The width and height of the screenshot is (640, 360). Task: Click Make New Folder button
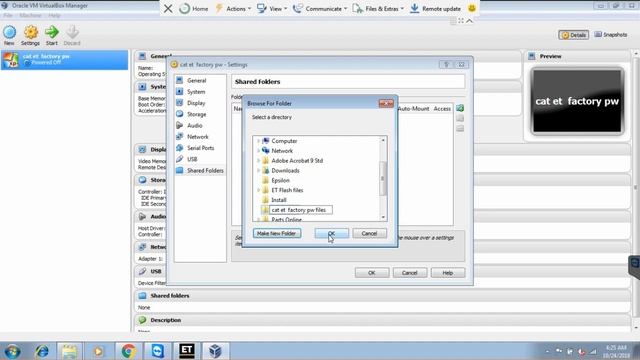coord(277,233)
